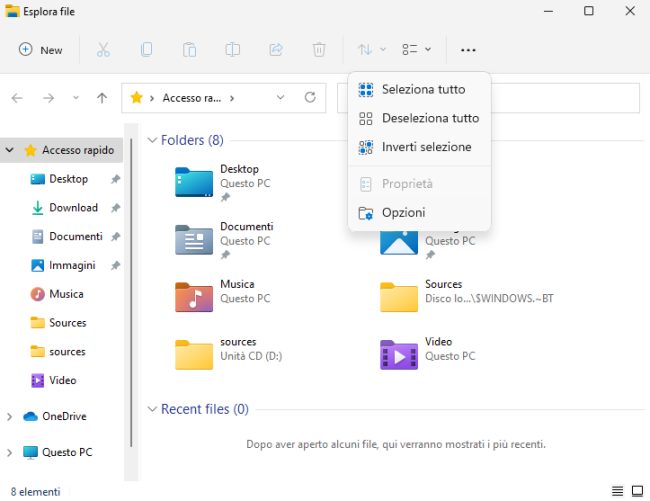This screenshot has width=650, height=501.
Task: Click the Cut scissors icon
Action: click(103, 50)
